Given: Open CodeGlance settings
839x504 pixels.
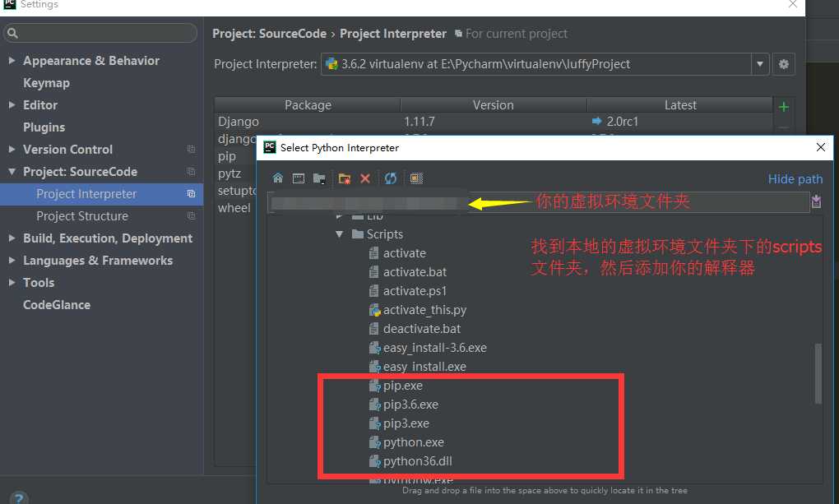Looking at the screenshot, I should click(57, 305).
